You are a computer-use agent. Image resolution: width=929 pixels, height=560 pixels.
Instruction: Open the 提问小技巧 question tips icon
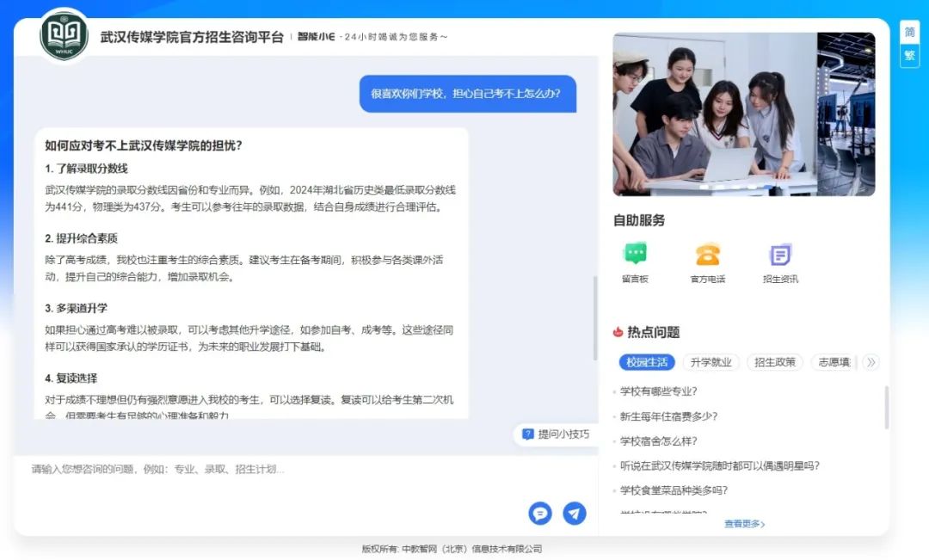[x=528, y=434]
